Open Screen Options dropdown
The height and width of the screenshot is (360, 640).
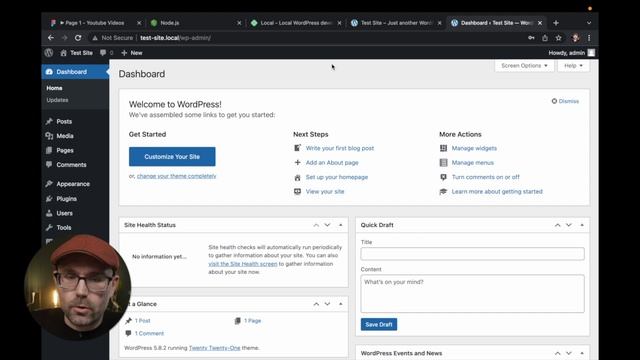click(x=524, y=66)
